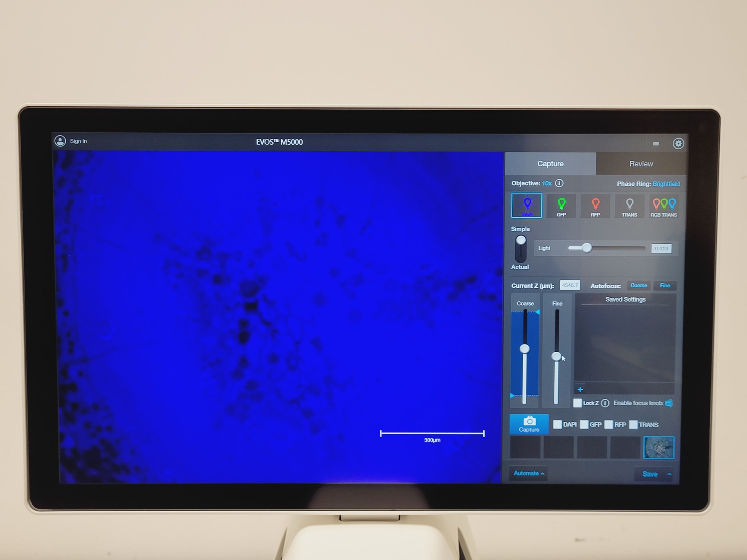This screenshot has width=747, height=560.
Task: Adjust the Light intensity slider
Action: (x=587, y=248)
